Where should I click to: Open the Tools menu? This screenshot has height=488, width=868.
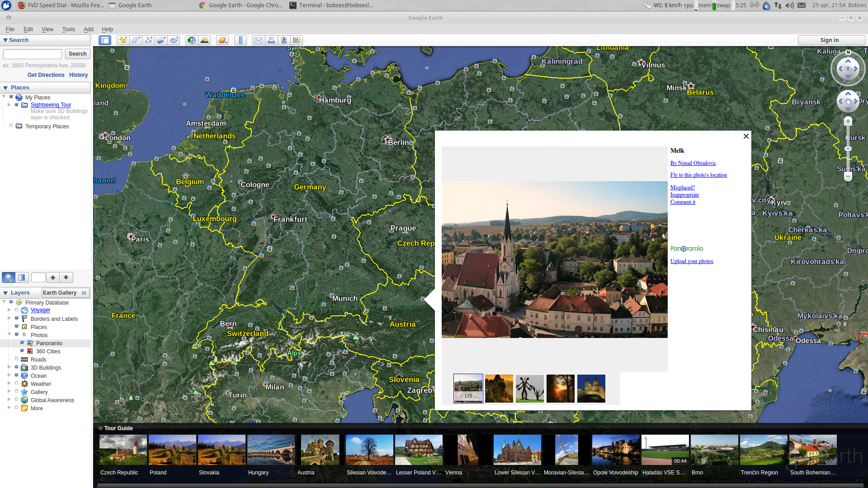(x=68, y=29)
